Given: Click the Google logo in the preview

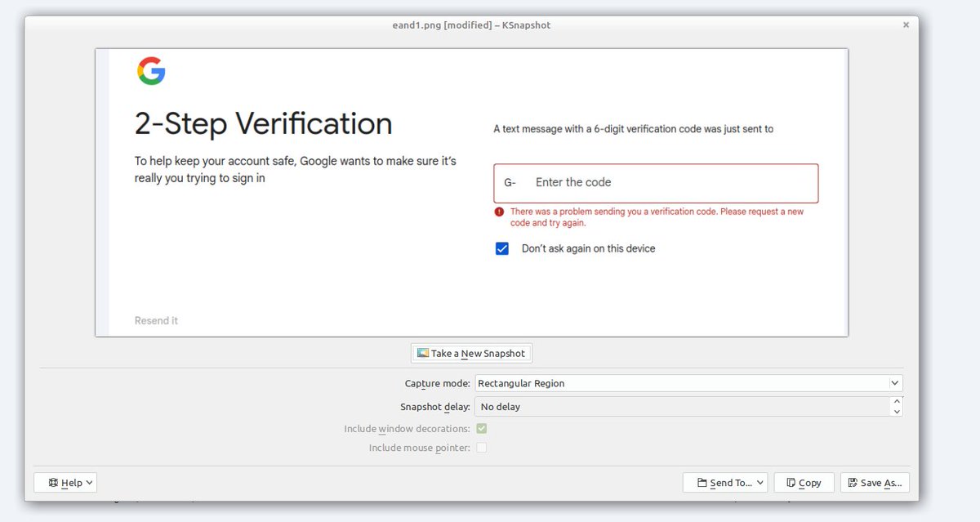Looking at the screenshot, I should (x=151, y=71).
